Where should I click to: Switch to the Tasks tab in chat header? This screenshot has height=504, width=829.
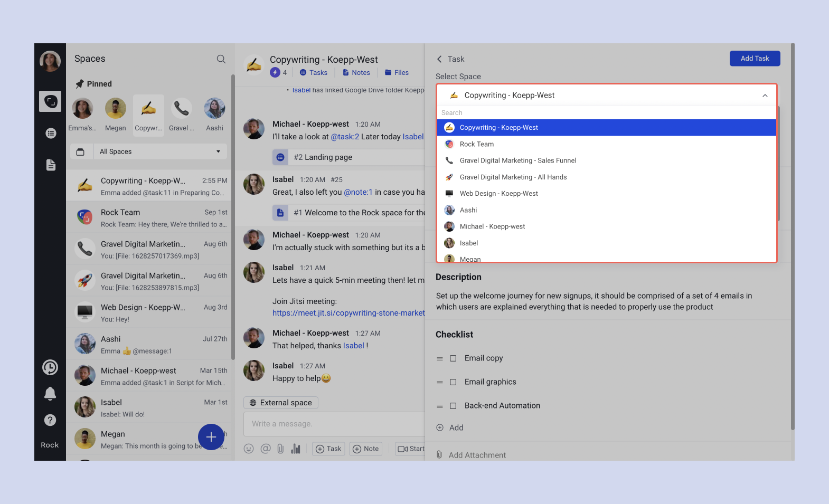[x=314, y=73]
